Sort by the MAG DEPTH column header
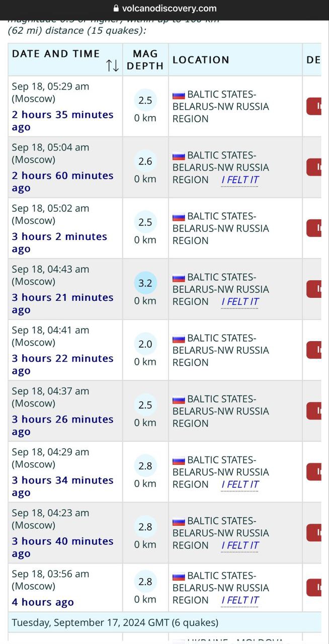The width and height of the screenshot is (329, 644). [145, 59]
